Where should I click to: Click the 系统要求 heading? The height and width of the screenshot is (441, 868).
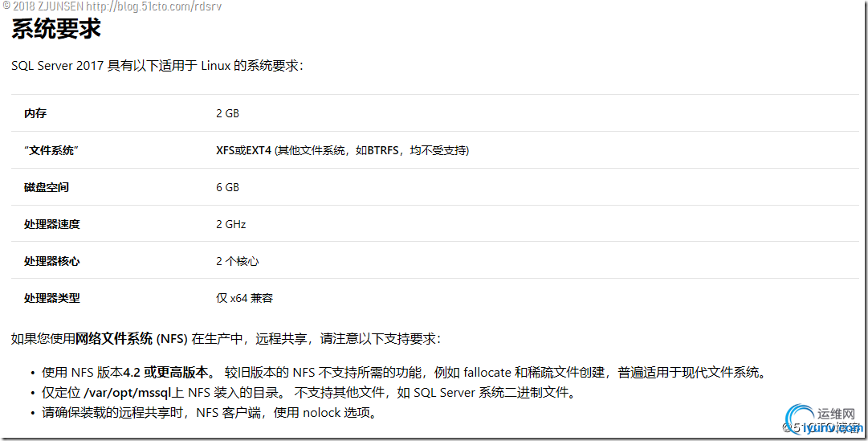coord(56,29)
